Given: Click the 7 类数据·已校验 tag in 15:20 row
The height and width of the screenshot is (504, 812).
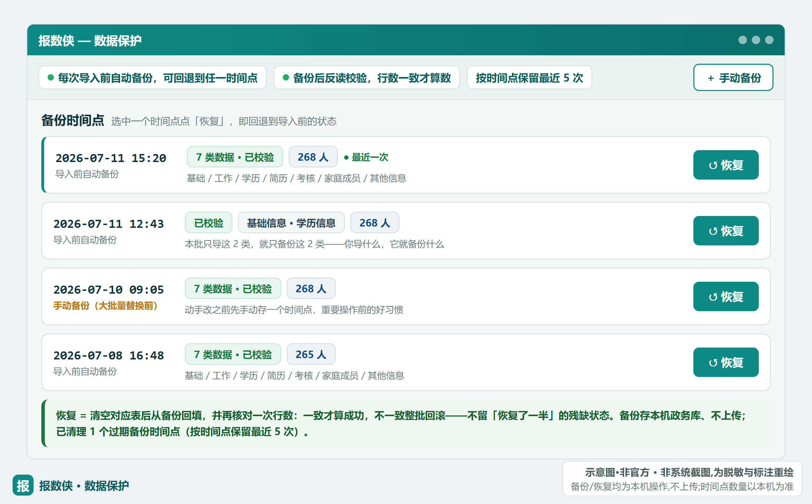Looking at the screenshot, I should click(x=235, y=157).
